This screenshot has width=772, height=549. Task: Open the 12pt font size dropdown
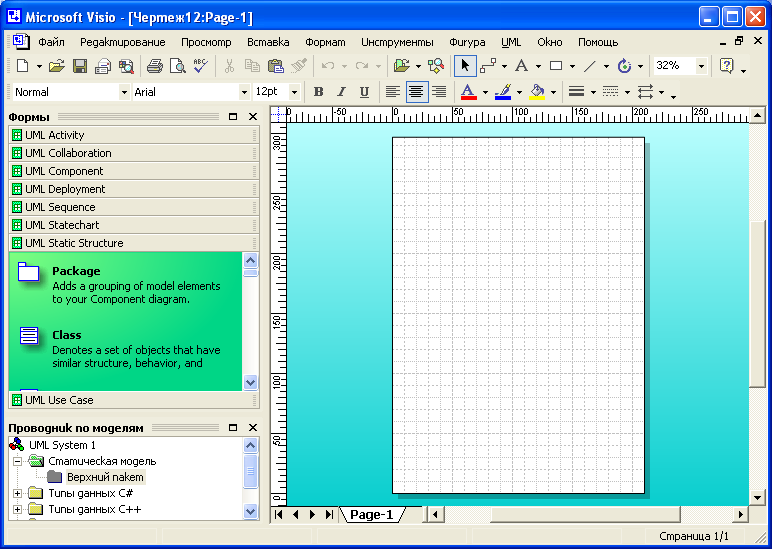[294, 92]
